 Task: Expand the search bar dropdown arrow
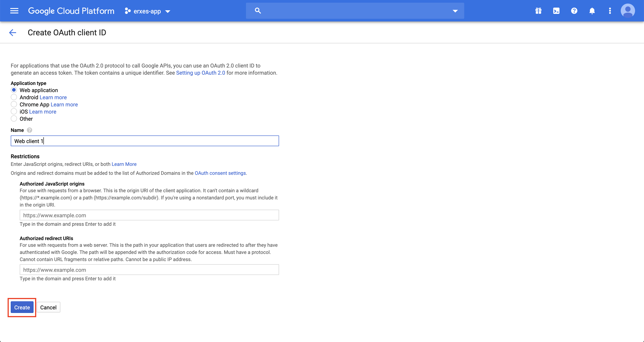pos(455,11)
